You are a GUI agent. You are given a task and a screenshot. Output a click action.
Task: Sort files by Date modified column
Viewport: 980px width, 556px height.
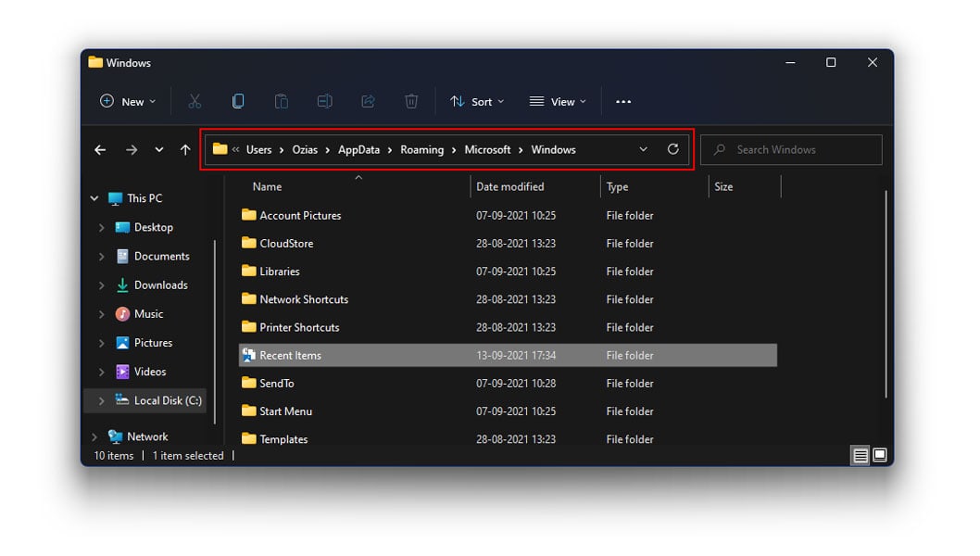click(510, 186)
